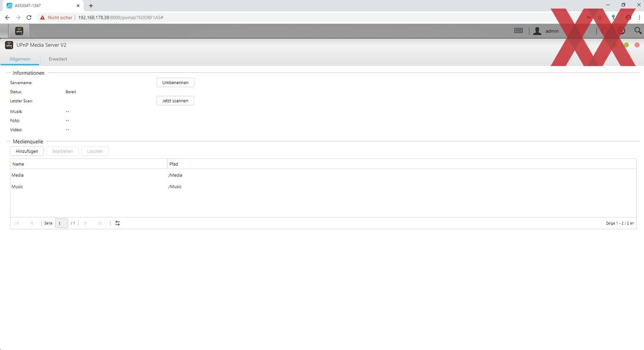This screenshot has height=350, width=644.
Task: Click the Foto label
Action: pos(15,121)
